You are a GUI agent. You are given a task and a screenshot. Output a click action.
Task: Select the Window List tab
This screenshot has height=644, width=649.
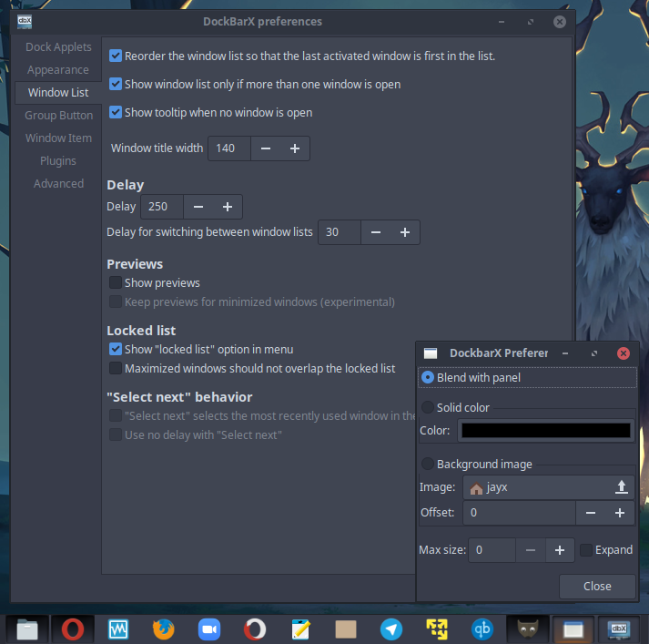58,92
